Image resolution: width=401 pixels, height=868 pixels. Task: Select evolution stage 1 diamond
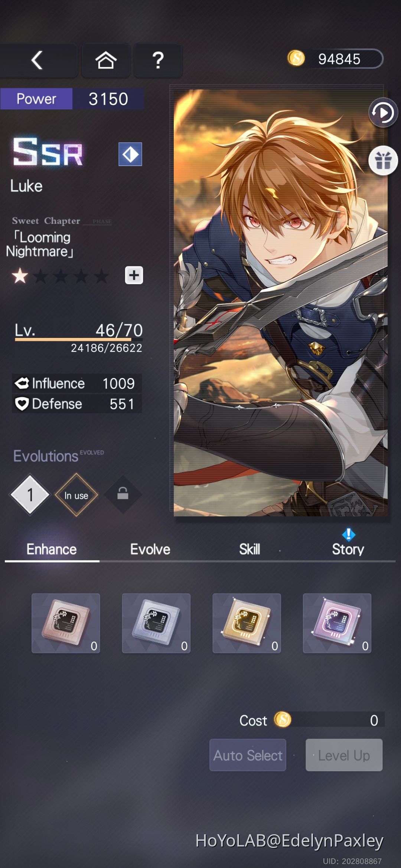point(30,494)
